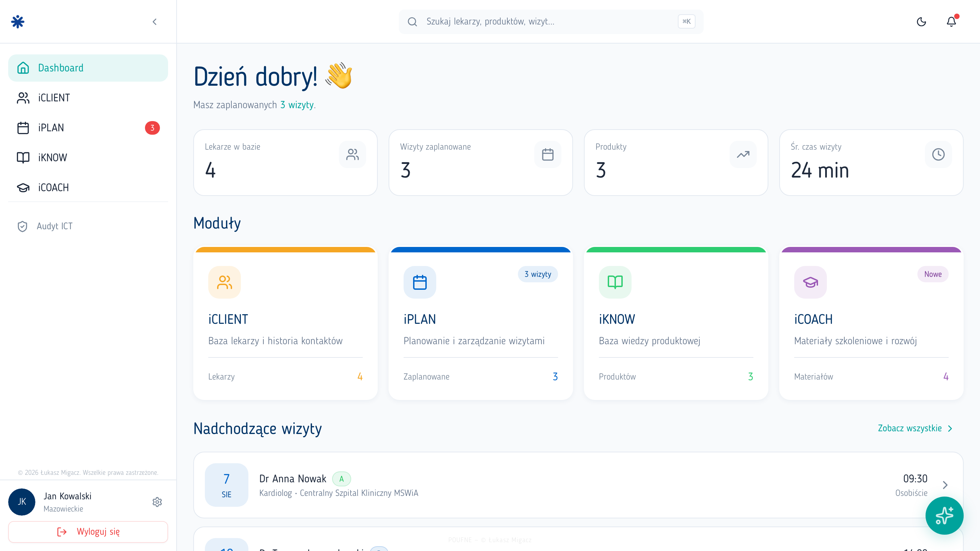
Task: Click the 'Wizyty zaplanowane' card label
Action: point(435,147)
